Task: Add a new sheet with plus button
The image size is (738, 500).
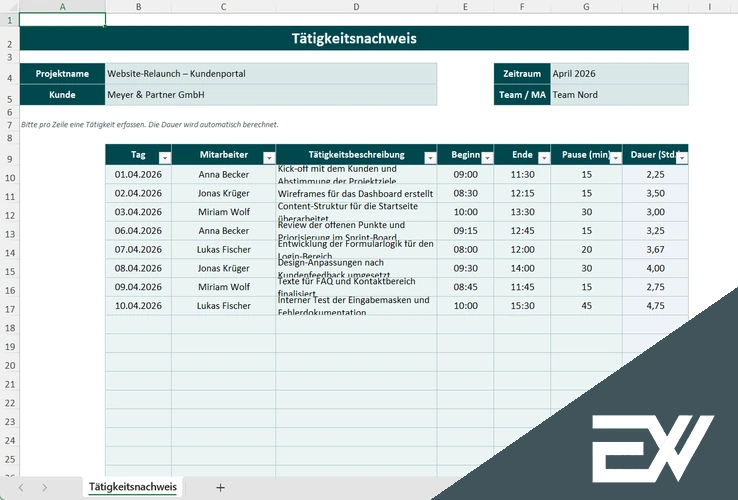Action: point(220,488)
